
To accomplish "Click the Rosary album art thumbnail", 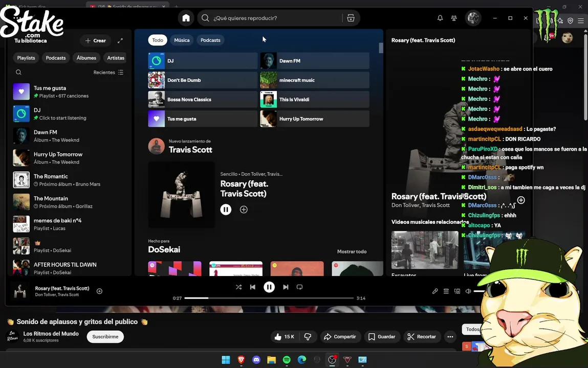I will 182,195.
